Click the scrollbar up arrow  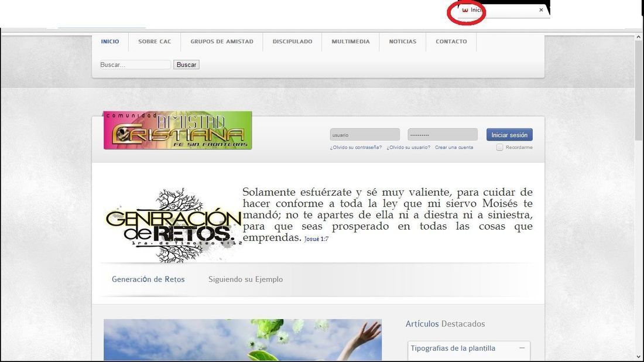(x=639, y=37)
